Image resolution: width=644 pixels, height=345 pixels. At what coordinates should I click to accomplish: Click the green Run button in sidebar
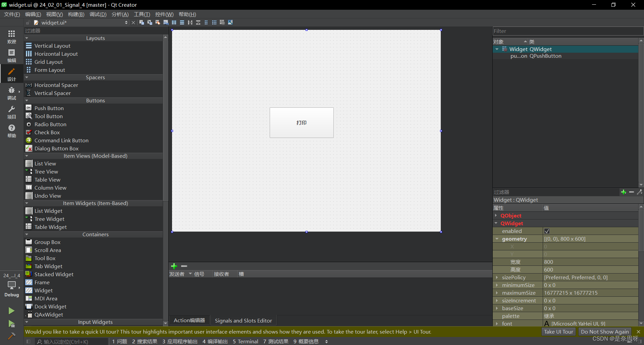(11, 311)
